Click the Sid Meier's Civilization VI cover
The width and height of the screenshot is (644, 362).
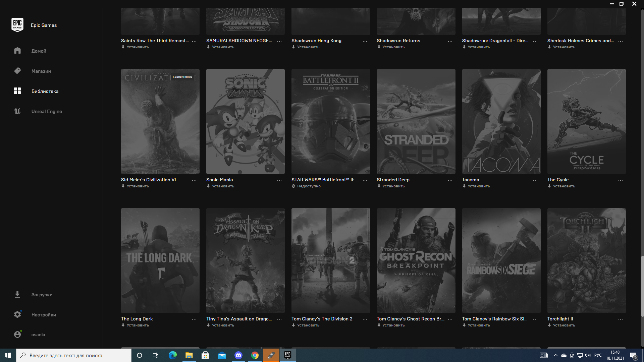pos(160,121)
